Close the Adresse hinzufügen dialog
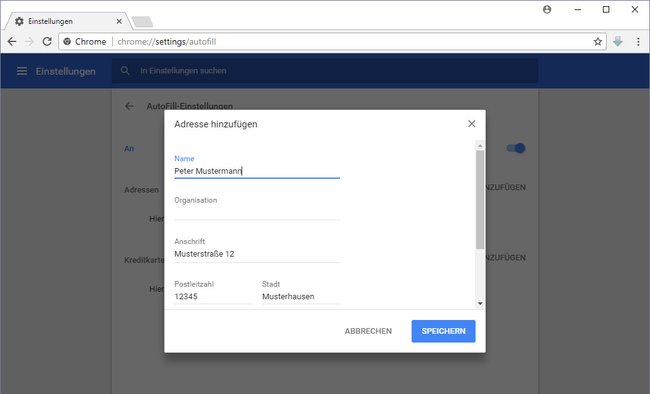The height and width of the screenshot is (394, 650). (471, 124)
